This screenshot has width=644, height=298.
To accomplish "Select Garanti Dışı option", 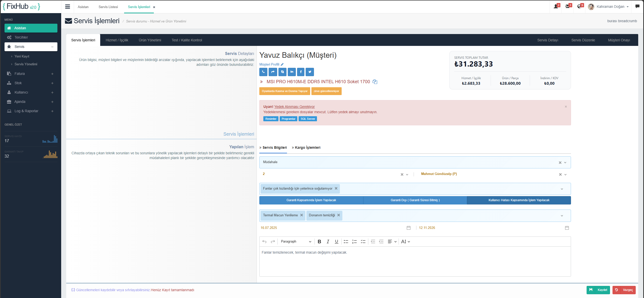I will (415, 200).
